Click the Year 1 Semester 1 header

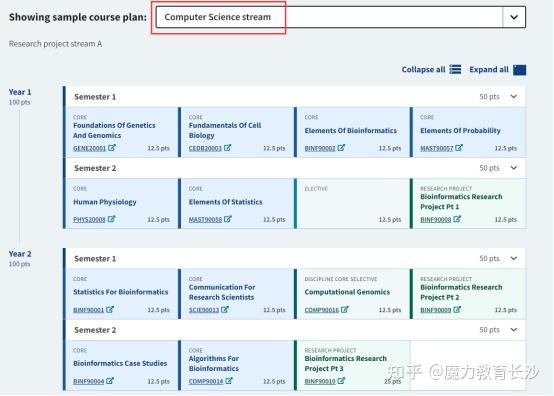coord(295,96)
